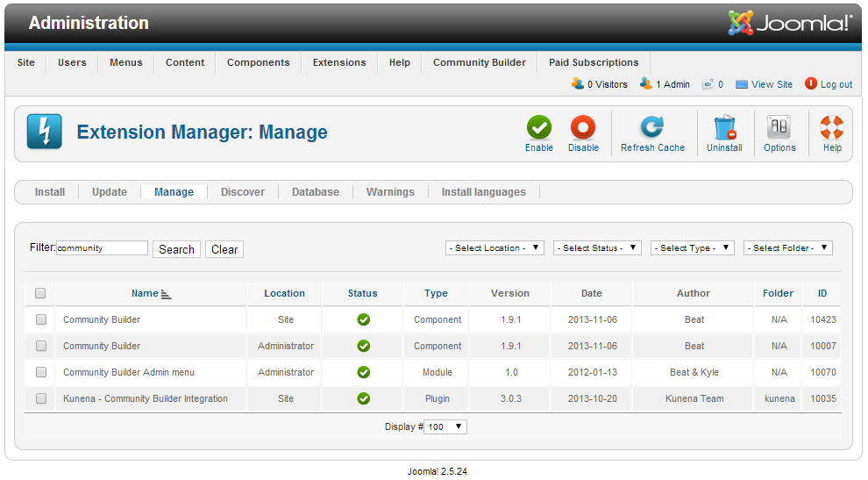Open the Select Location dropdown
This screenshot has height=480, width=868.
(x=494, y=247)
